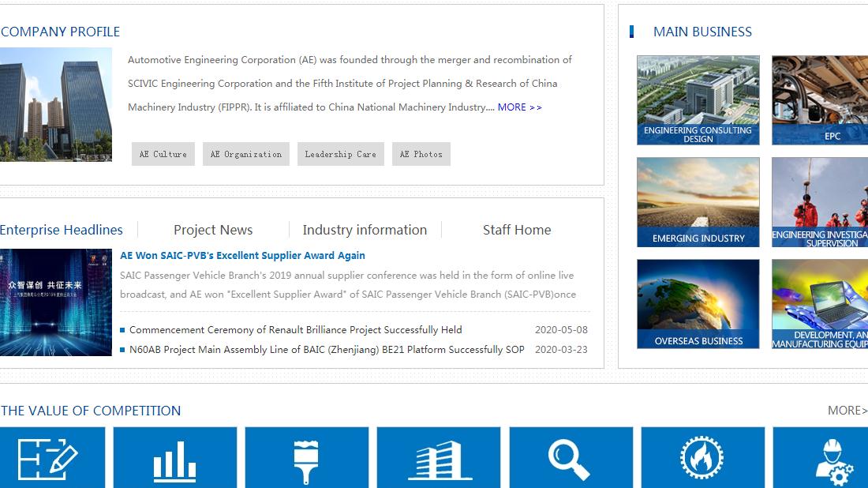Select the paintbrush icon tile
868x488 pixels.
(306, 458)
